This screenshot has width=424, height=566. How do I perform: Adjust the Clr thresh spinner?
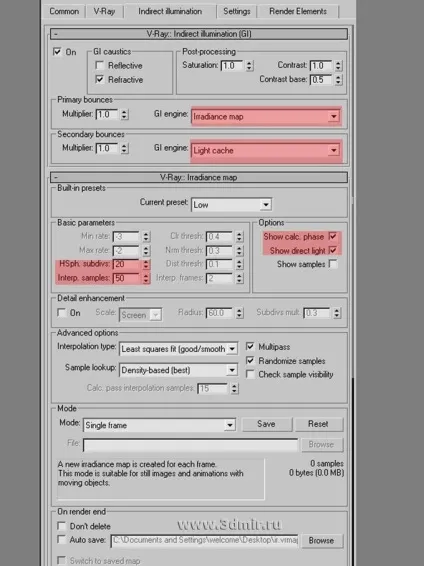pos(239,236)
